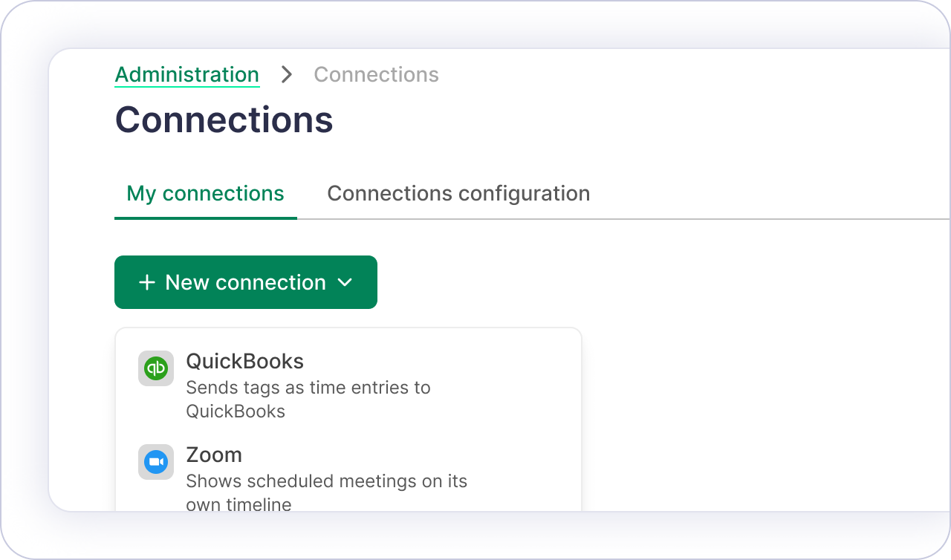The image size is (951, 560).
Task: Open the Connections configuration tab
Action: click(458, 194)
